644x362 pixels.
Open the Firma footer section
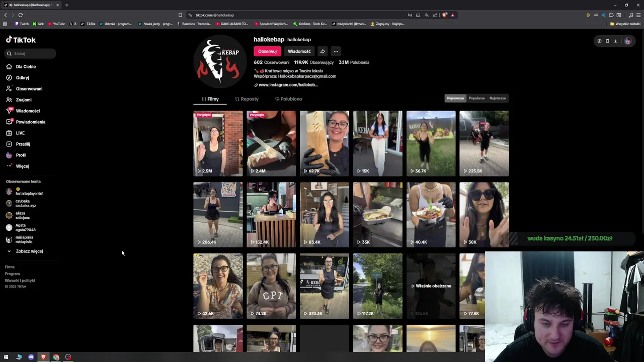[10, 267]
